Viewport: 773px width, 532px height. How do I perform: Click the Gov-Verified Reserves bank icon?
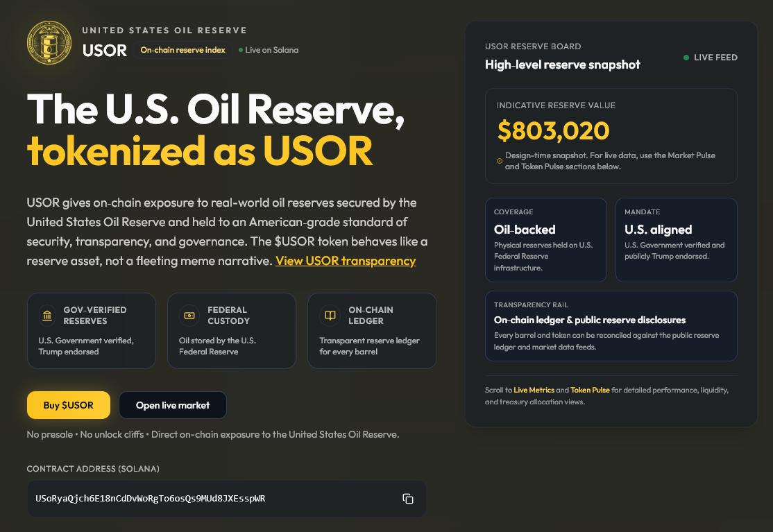47,316
